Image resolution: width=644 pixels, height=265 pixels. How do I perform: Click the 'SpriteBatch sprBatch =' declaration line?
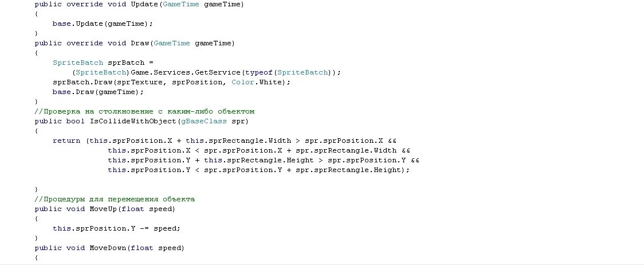pos(103,63)
